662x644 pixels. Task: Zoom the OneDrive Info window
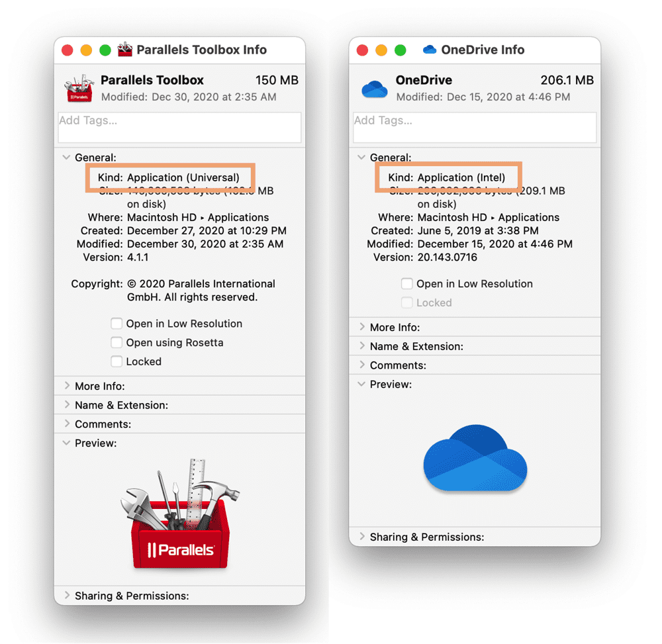[401, 50]
